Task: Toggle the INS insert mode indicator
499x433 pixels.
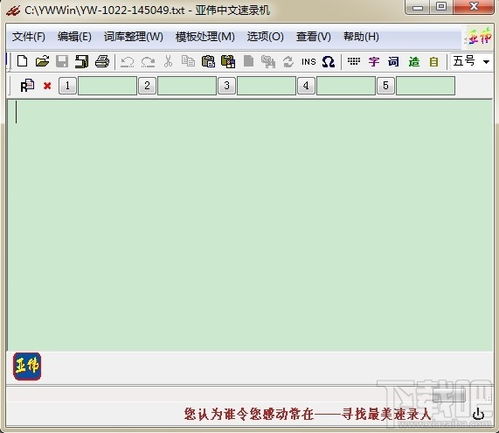Action: [308, 62]
